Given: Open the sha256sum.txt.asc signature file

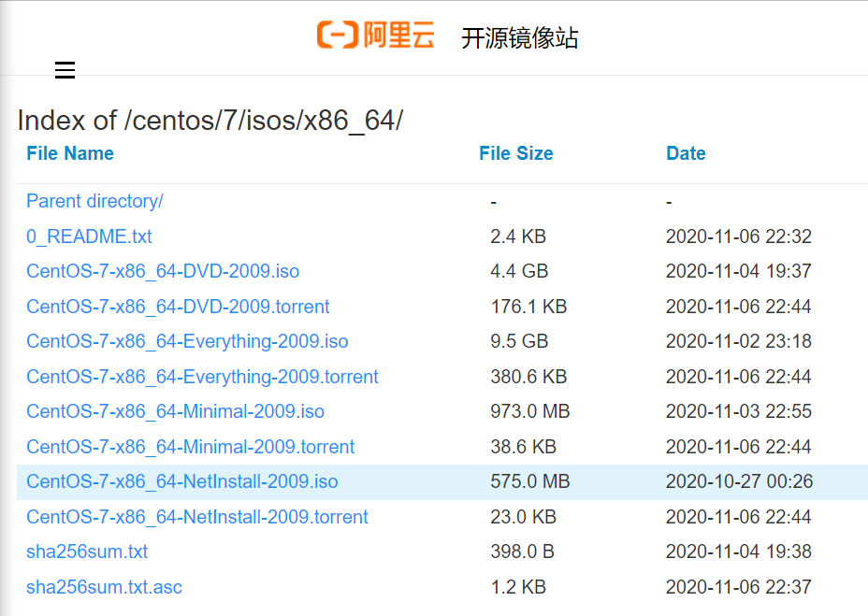Looking at the screenshot, I should click(104, 587).
